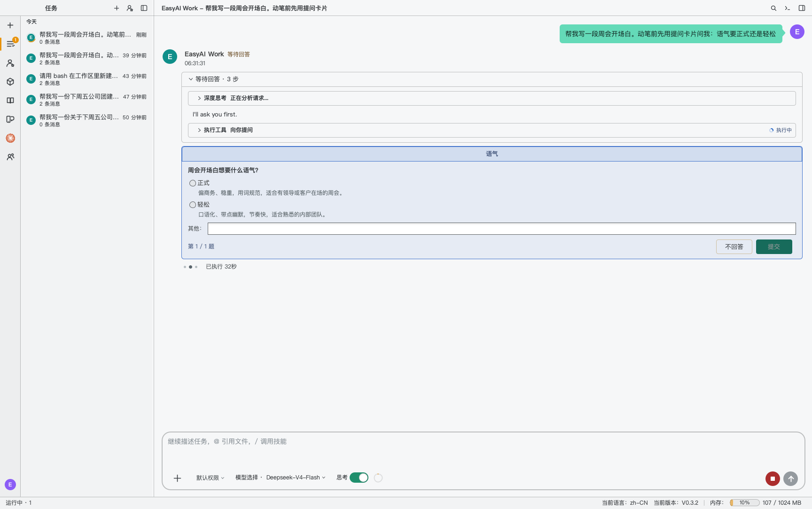Expand the 执行工具 向你提问 step
This screenshot has height=509, width=812.
492,130
